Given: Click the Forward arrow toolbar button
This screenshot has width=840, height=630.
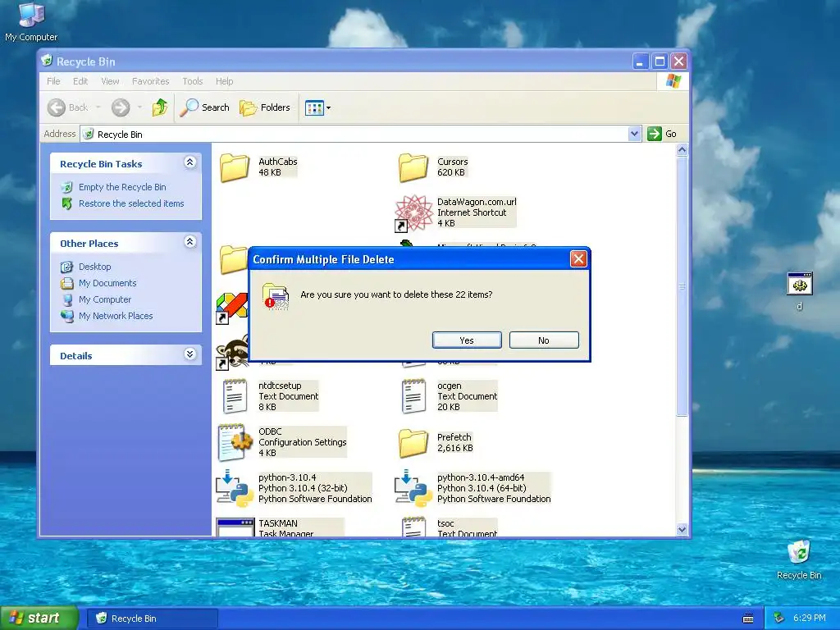Looking at the screenshot, I should point(121,107).
